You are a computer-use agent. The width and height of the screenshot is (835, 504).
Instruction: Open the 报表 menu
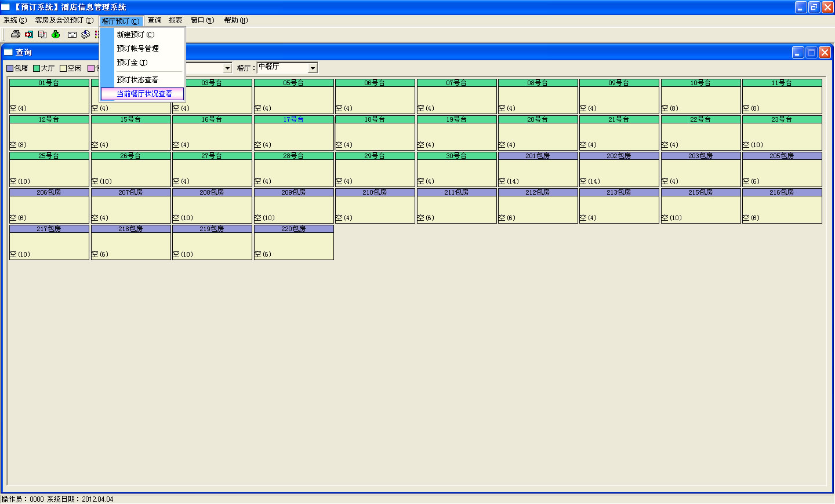[175, 20]
